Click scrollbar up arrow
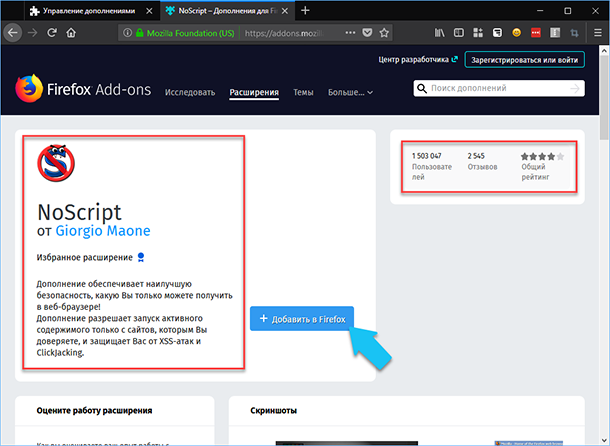610x446 pixels. click(x=604, y=51)
